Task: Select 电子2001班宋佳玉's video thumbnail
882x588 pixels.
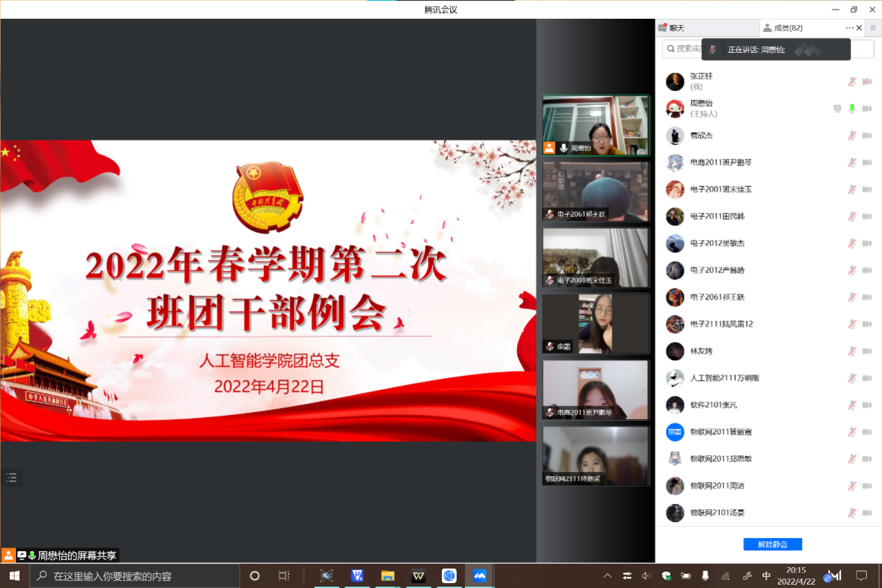Action: tap(596, 257)
